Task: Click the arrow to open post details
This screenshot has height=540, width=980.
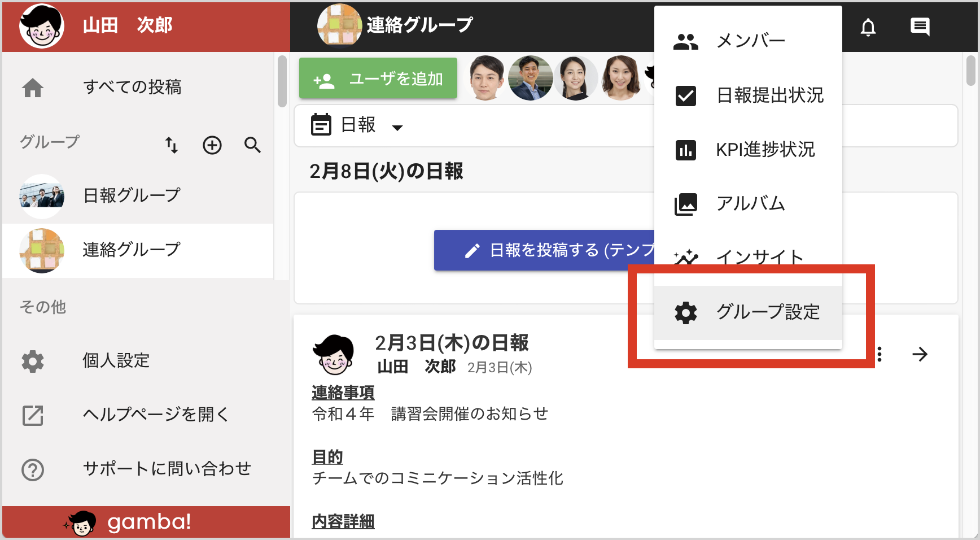Action: pos(920,354)
